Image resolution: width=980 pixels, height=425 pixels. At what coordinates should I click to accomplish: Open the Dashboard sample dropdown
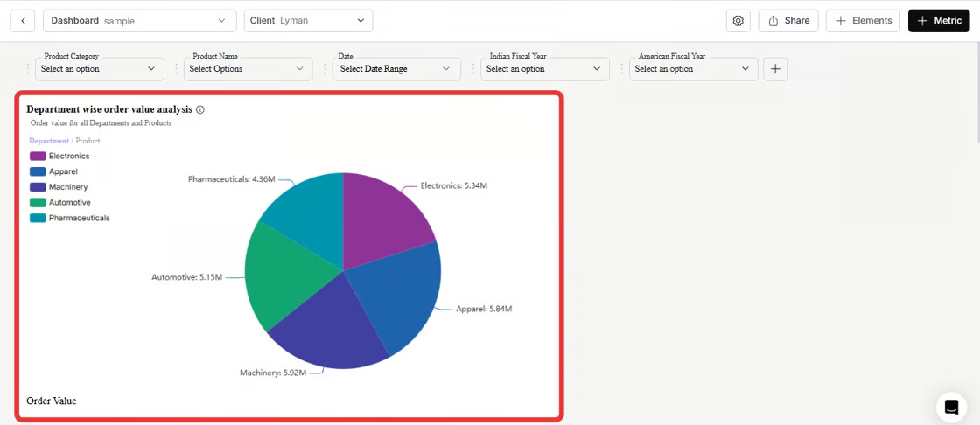tap(140, 21)
